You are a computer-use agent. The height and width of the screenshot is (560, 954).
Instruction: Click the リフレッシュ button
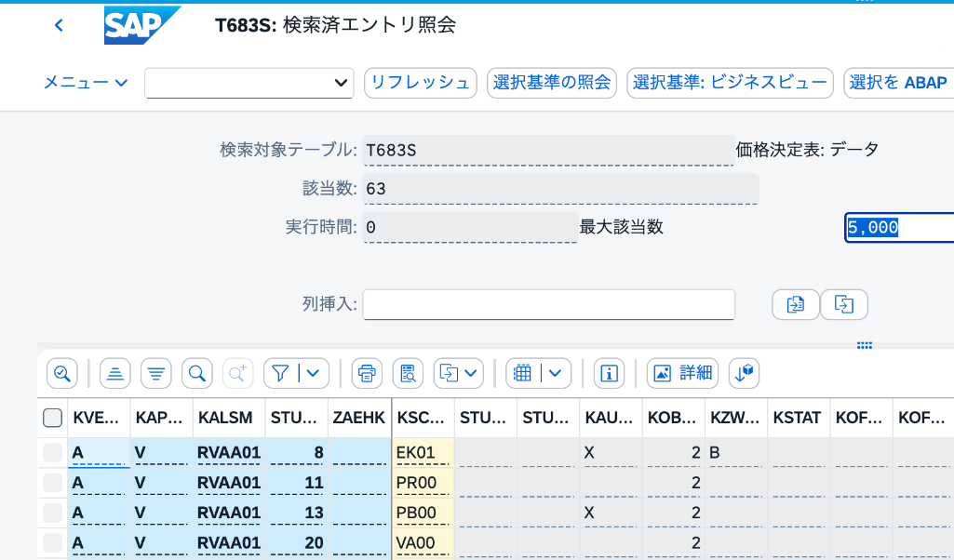(421, 83)
